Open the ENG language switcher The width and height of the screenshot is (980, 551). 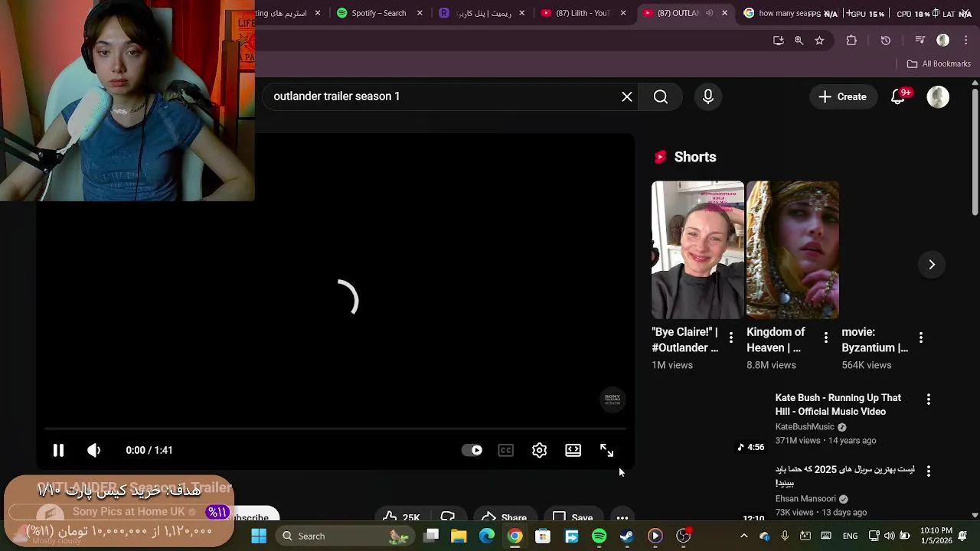(x=850, y=536)
